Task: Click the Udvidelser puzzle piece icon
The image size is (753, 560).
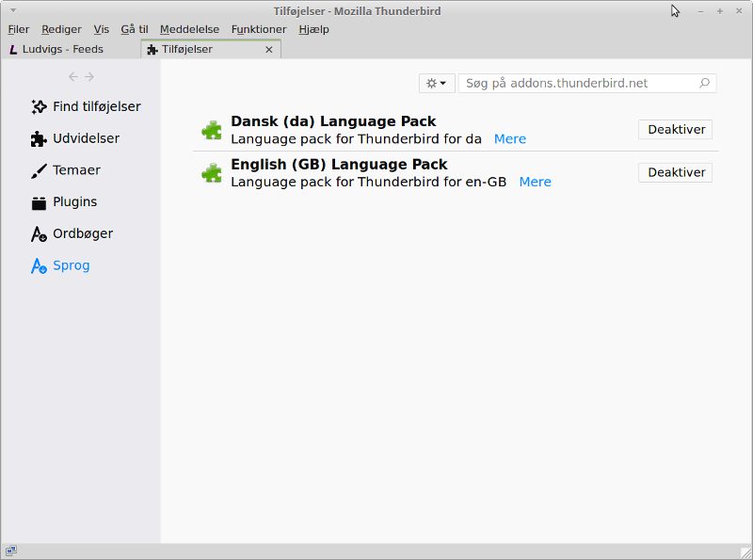Action: (x=39, y=138)
